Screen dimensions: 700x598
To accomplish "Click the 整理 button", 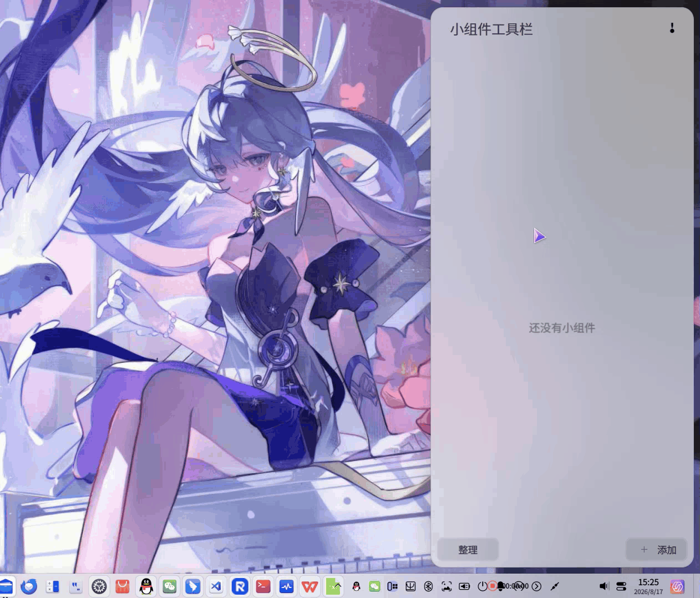I will 468,550.
